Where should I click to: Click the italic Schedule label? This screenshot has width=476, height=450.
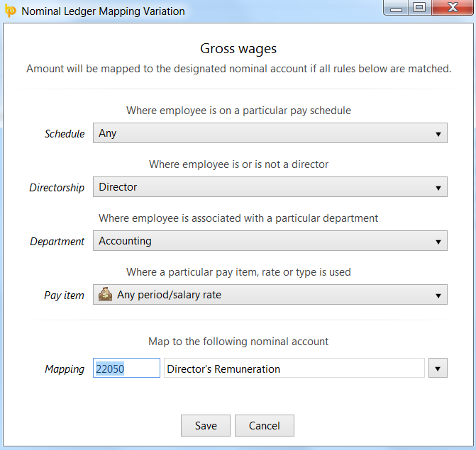pyautogui.click(x=65, y=134)
